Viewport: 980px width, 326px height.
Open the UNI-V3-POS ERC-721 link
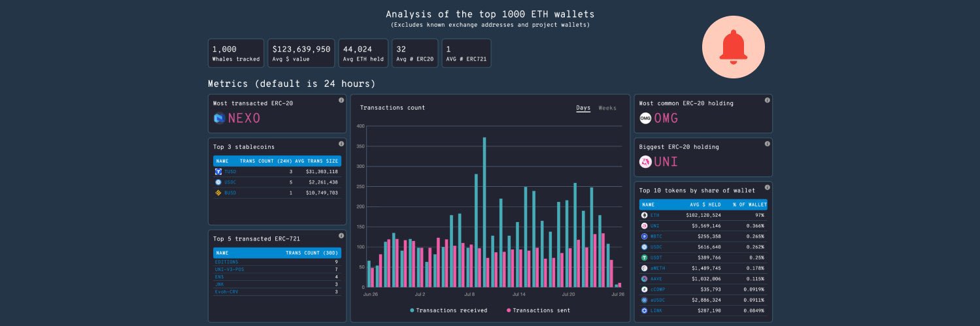coord(229,269)
